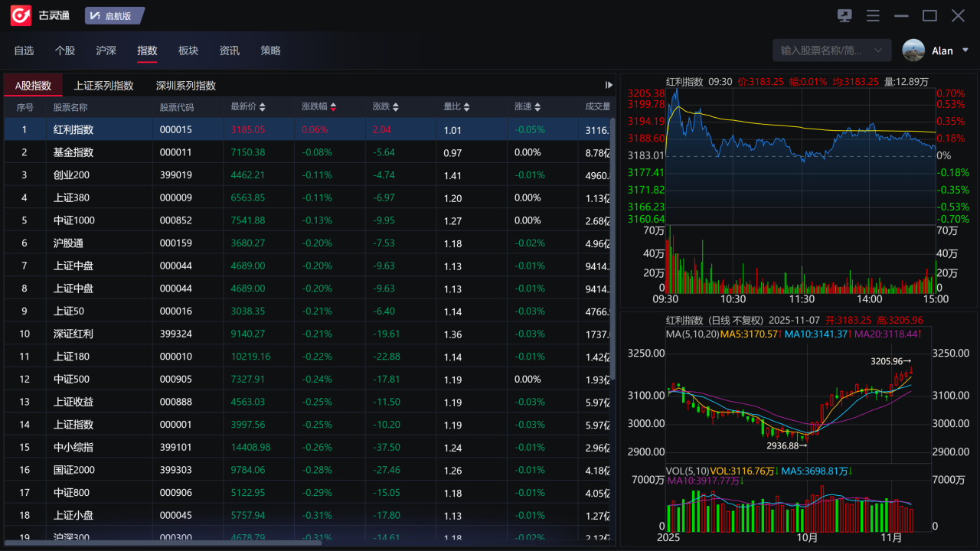Sort by 最新价 column sort arrows
Screen dimensions: 980x551
pyautogui.click(x=262, y=107)
